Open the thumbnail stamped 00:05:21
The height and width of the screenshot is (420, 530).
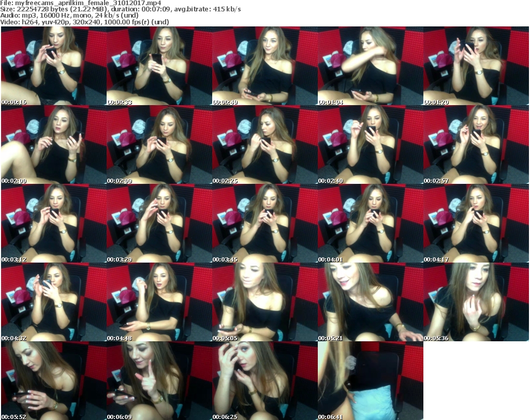[x=370, y=302]
